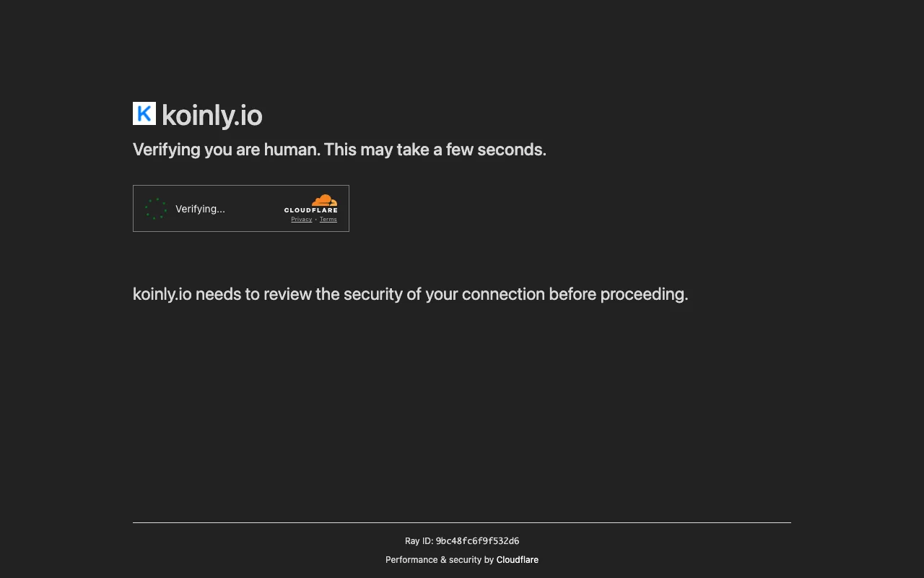
Task: Open the Privacy link
Action: click(x=302, y=220)
